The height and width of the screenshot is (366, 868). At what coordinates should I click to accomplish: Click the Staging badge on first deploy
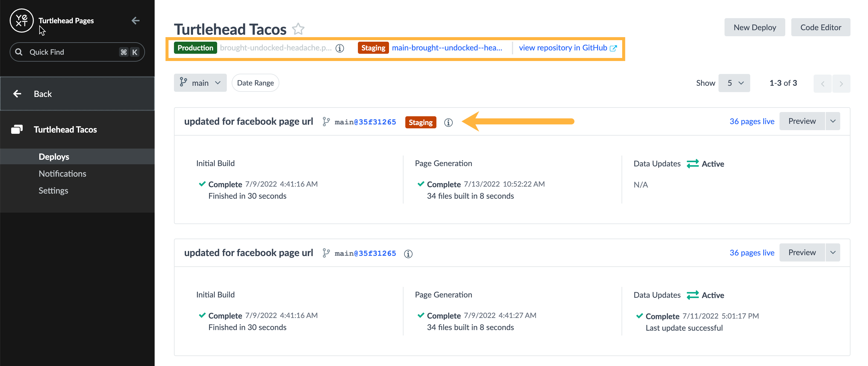tap(420, 122)
